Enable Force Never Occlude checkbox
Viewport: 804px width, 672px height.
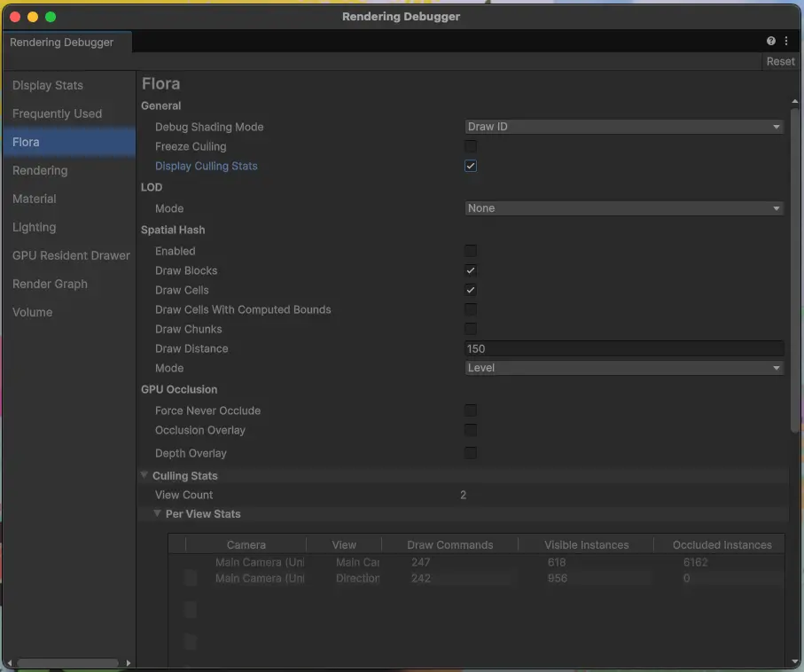[x=470, y=410]
